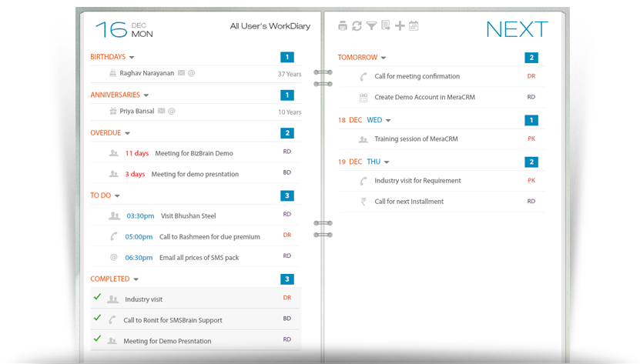This screenshot has height=364, width=640.
Task: Click the 16 DEC MON date header
Action: (x=124, y=30)
